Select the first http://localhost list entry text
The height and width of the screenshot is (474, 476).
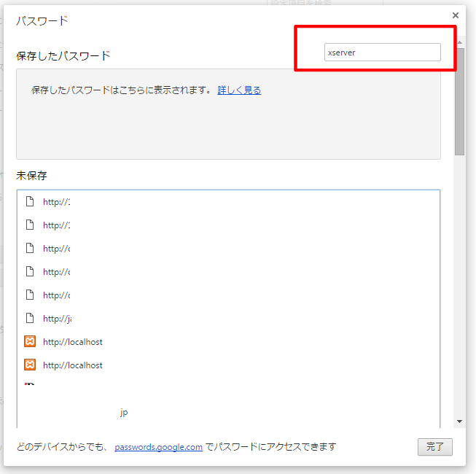(73, 342)
